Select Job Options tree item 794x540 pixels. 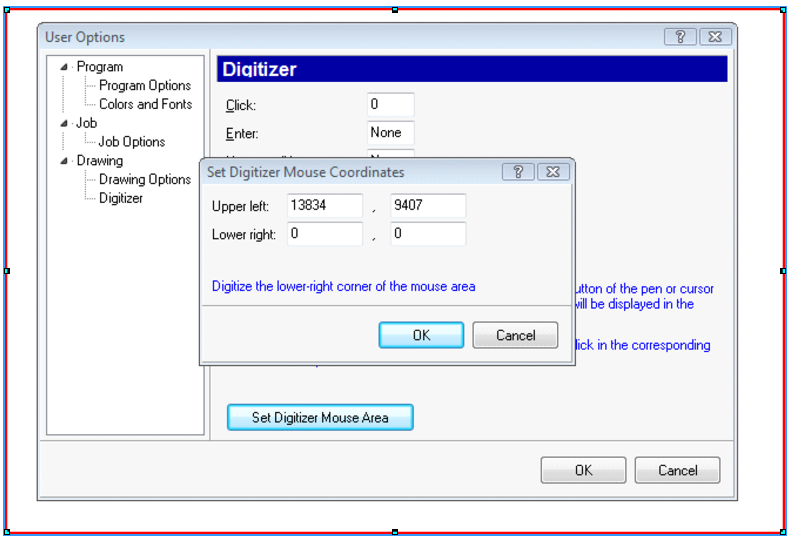pyautogui.click(x=131, y=142)
